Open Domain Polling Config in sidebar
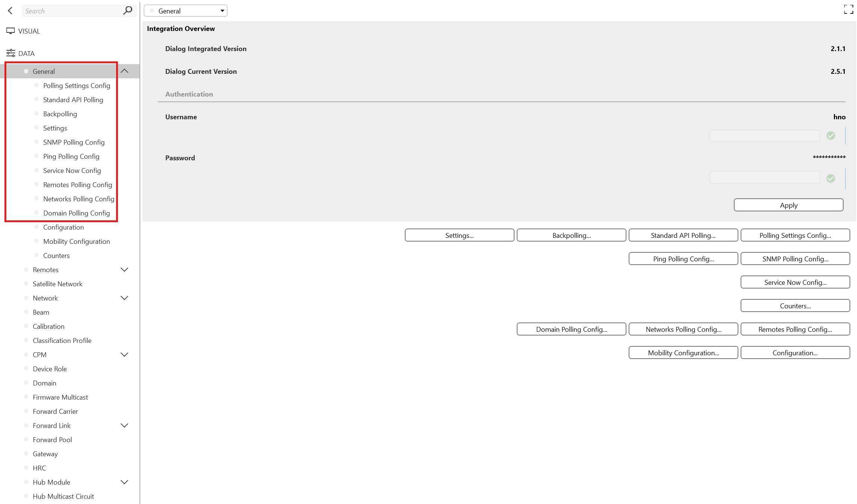 point(76,213)
